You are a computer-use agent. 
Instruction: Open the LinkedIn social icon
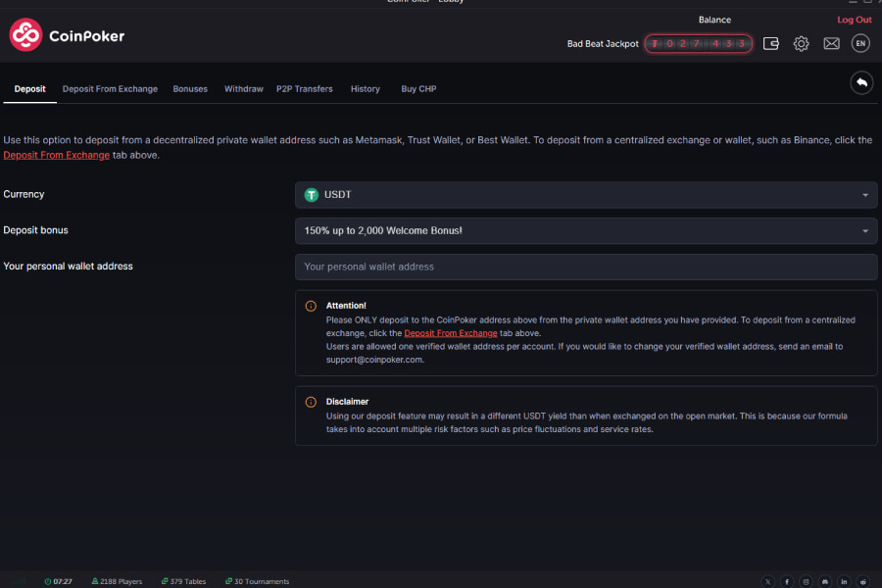coord(844,581)
